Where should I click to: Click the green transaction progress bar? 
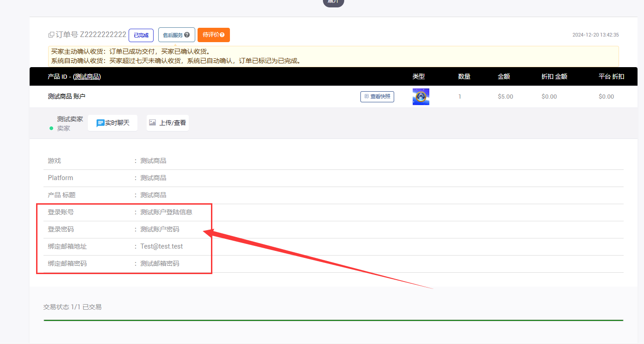333,320
